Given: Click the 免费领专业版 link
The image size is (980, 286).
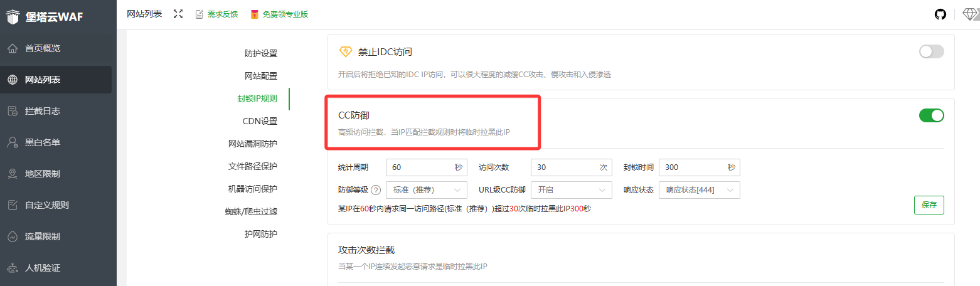Looking at the screenshot, I should pyautogui.click(x=285, y=14).
